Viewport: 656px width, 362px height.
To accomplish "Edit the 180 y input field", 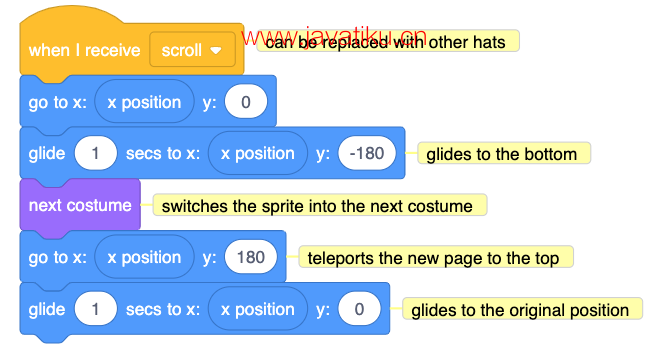I will (x=251, y=257).
